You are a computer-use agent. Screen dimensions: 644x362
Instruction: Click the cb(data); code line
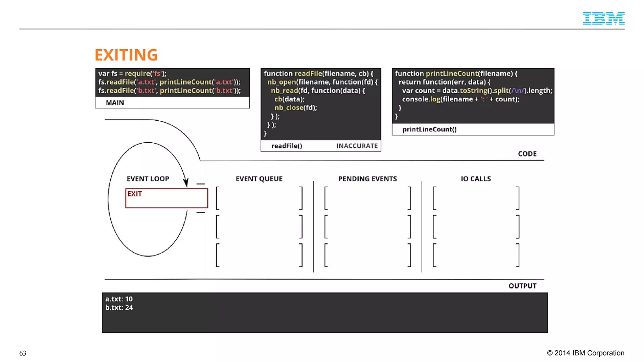(x=289, y=99)
